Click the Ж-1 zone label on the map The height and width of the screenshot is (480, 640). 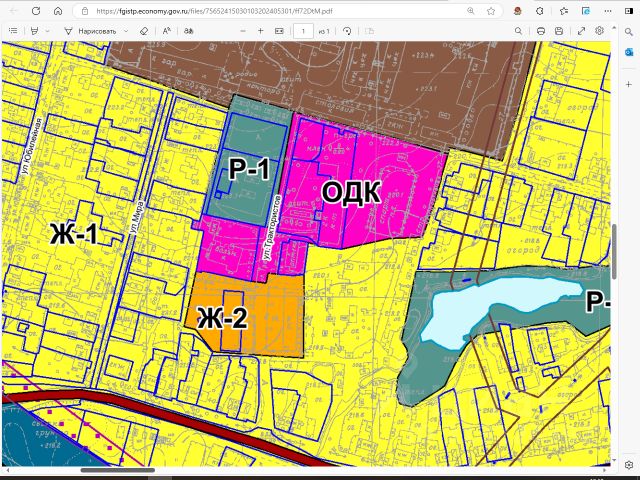coord(74,234)
